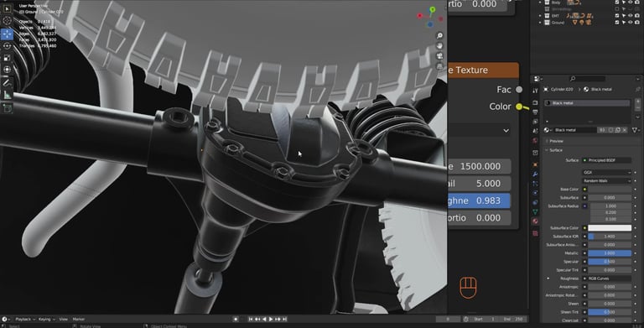The height and width of the screenshot is (328, 644).
Task: Expand the Preview panel
Action: (x=556, y=141)
